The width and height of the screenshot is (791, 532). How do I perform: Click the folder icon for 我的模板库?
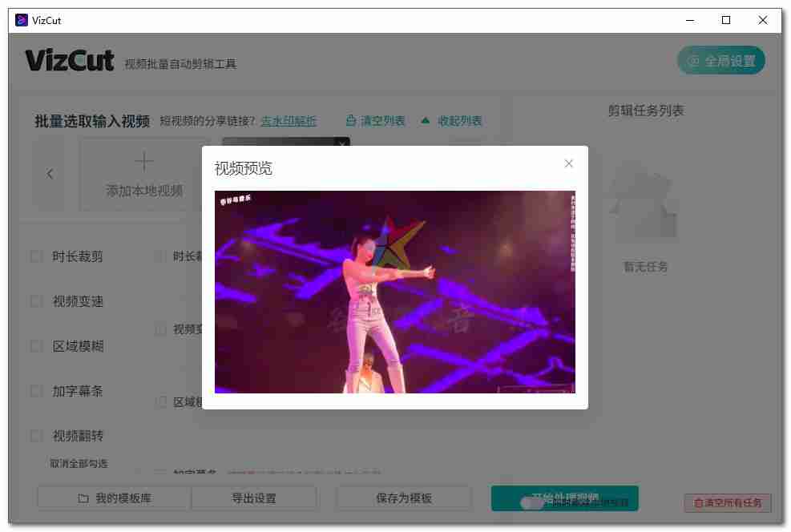pyautogui.click(x=83, y=498)
